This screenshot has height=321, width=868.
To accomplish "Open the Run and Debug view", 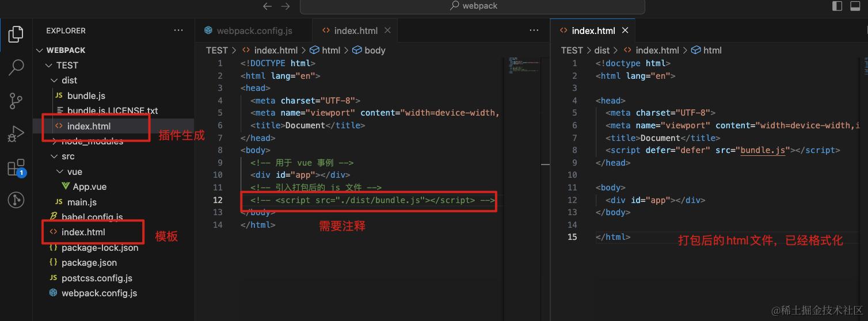I will point(16,134).
